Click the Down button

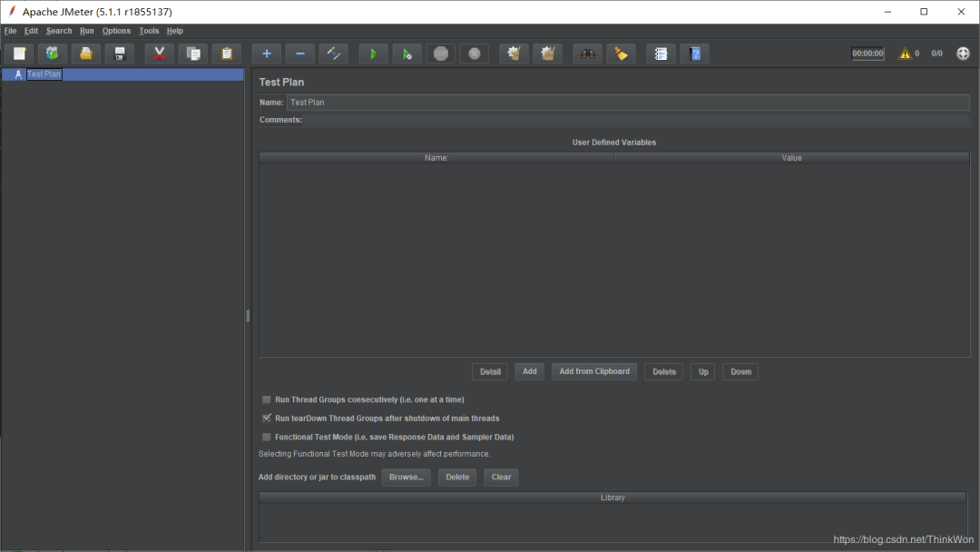pos(740,372)
